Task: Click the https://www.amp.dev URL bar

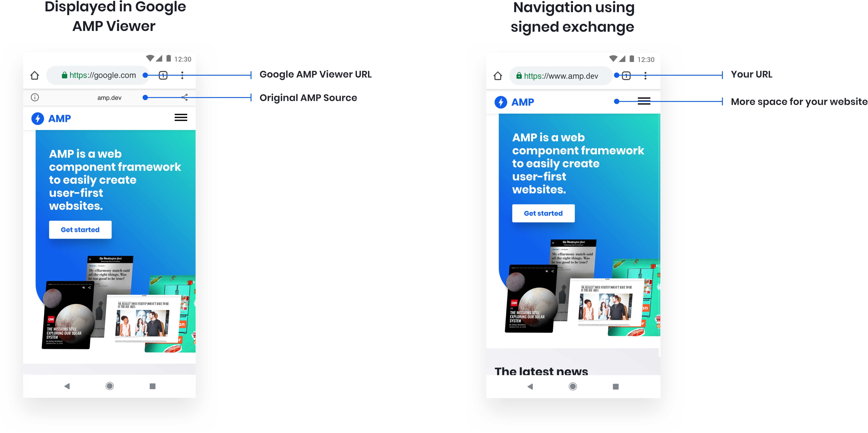Action: (565, 75)
